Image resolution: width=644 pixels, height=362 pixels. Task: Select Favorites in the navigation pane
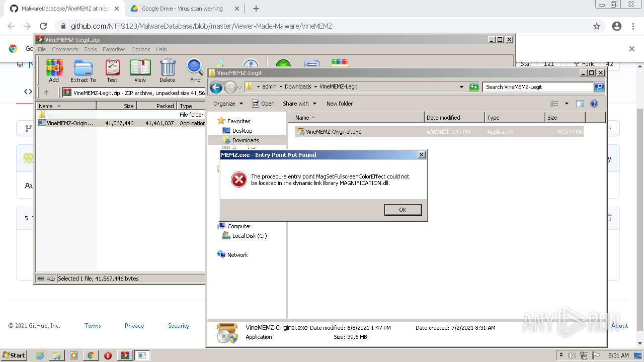[x=238, y=121]
